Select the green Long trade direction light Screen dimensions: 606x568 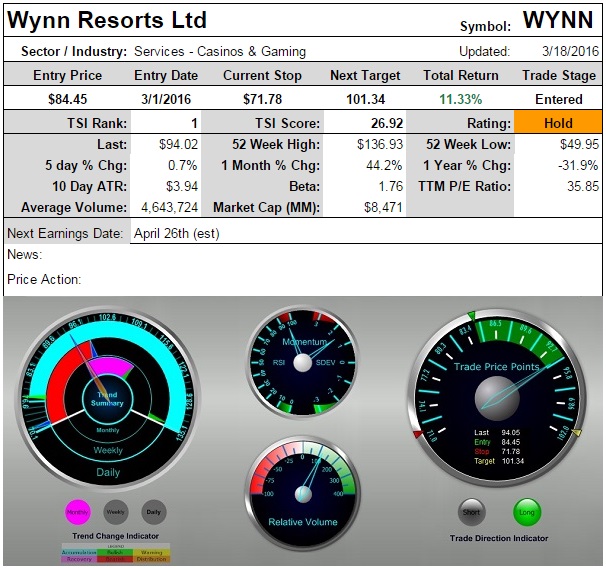[x=527, y=512]
